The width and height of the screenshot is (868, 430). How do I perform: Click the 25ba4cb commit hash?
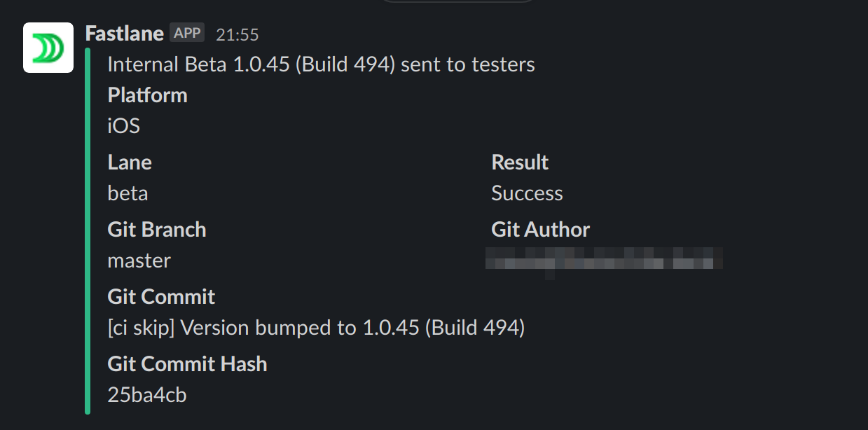coord(147,395)
